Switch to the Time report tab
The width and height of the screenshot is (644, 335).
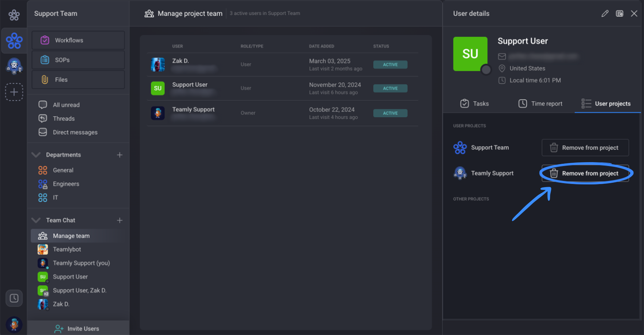tap(540, 104)
